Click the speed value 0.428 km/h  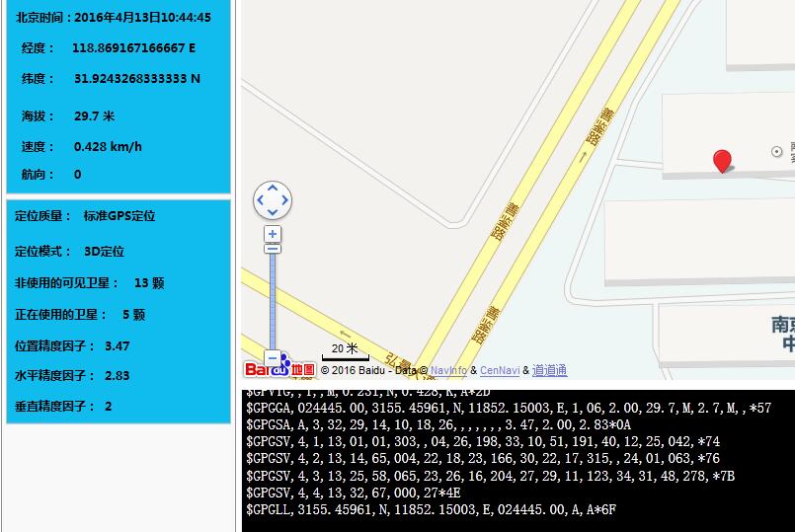[x=108, y=147]
